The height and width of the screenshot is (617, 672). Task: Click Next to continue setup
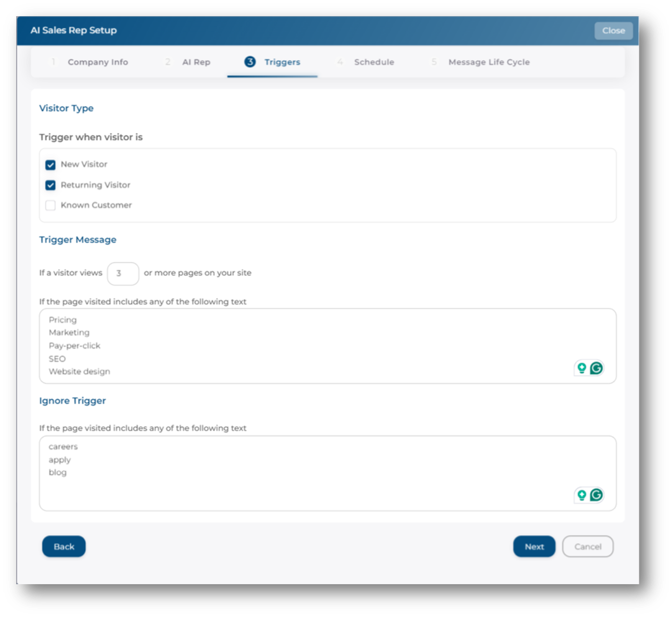pos(534,546)
